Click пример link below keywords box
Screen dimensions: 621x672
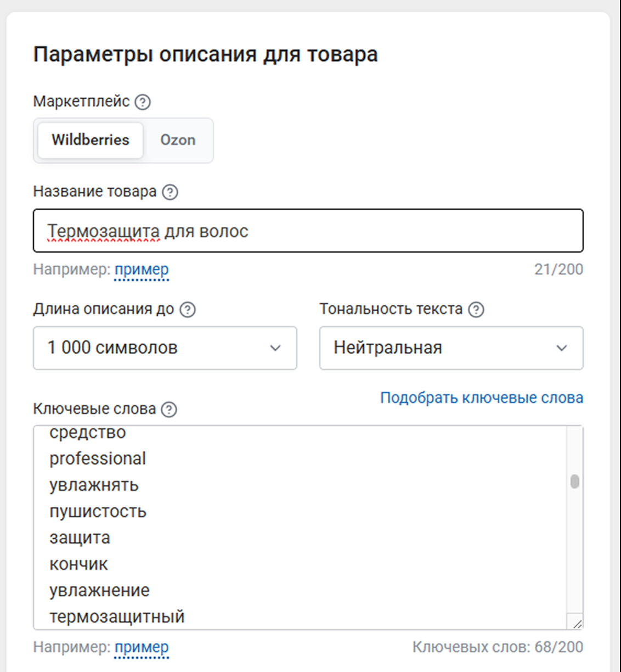(142, 647)
